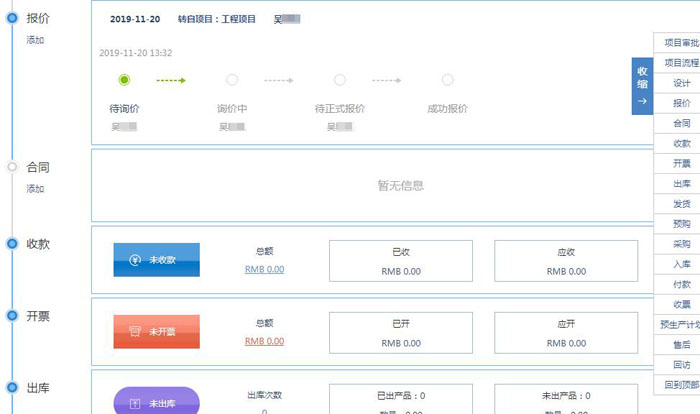Click the 合同 timeline node circle
The width and height of the screenshot is (700, 414).
(12, 167)
